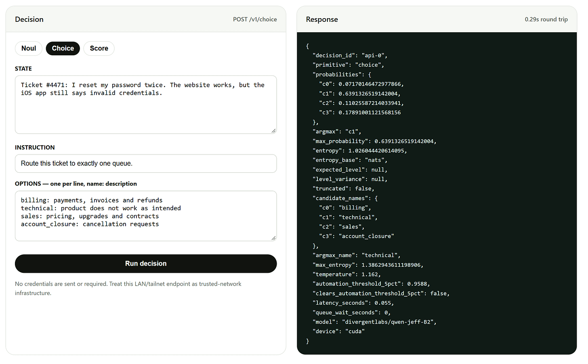Click the "level_variance": null line

point(350,179)
